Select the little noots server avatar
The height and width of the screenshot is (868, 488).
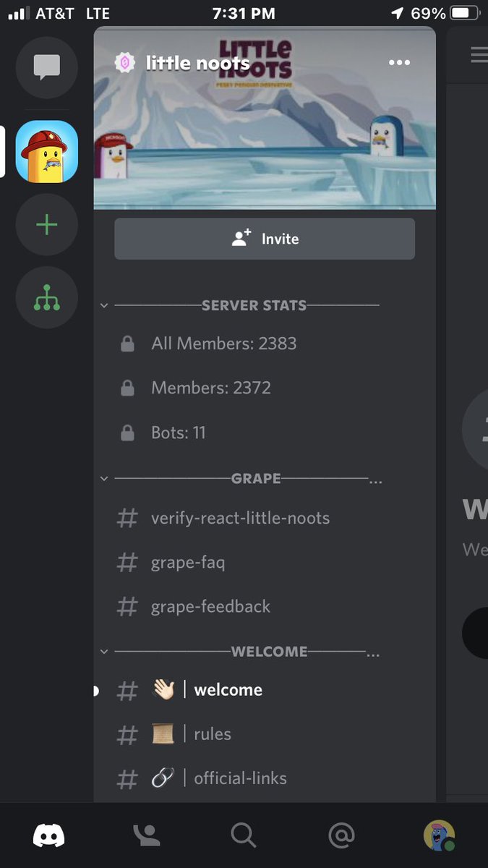click(x=47, y=152)
